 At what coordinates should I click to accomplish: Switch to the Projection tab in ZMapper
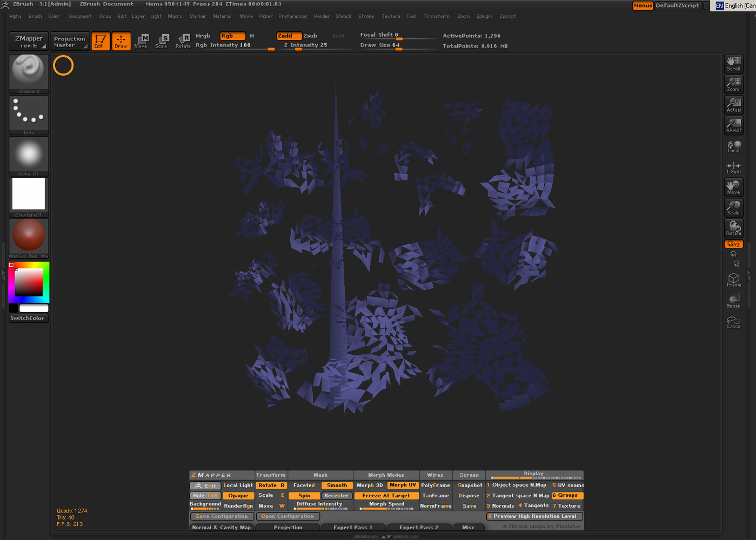pyautogui.click(x=287, y=527)
